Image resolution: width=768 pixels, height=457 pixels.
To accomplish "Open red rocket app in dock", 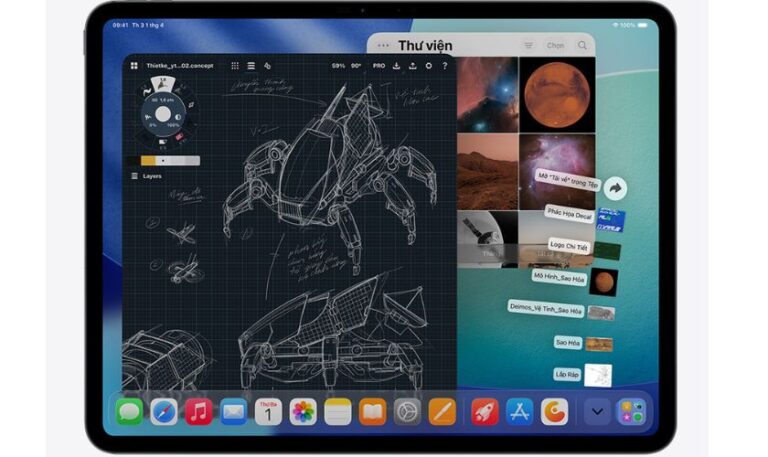I will 485,412.
